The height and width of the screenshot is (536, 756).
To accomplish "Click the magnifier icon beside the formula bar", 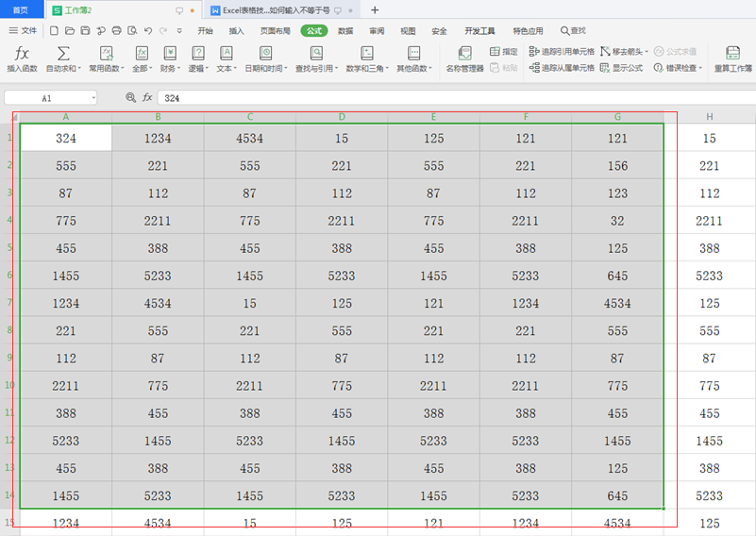I will coord(130,98).
